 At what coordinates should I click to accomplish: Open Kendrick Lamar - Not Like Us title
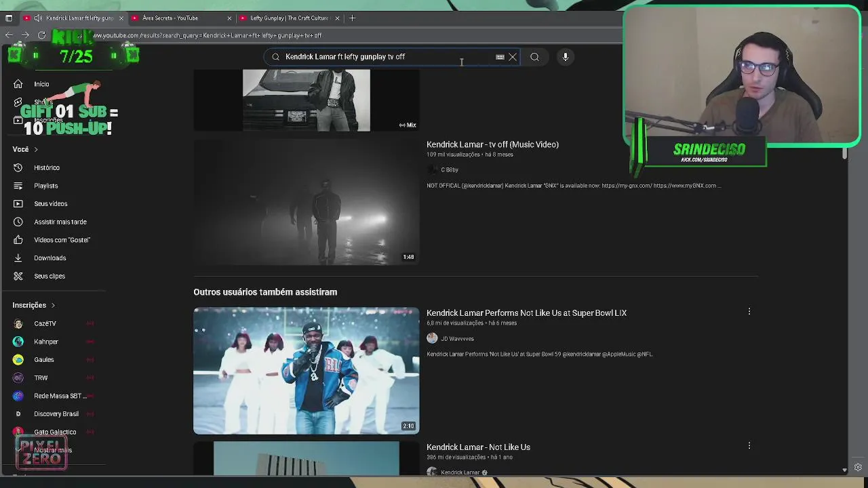478,447
